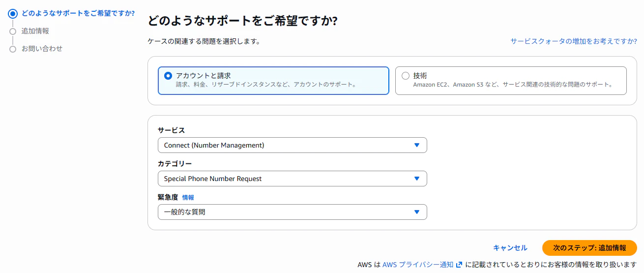Click the step circle beside 追加情報
Viewport: 644px width, 273px height.
(13, 31)
